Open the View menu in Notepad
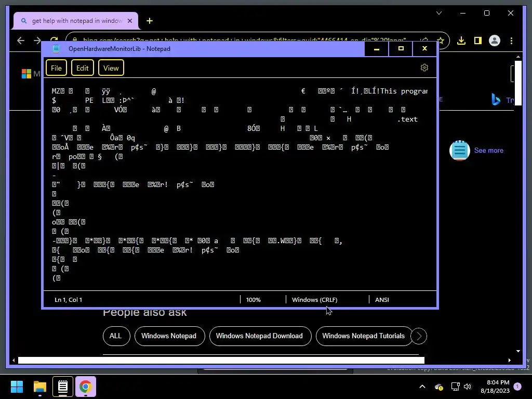Screen dimensions: 532x399 coord(111,68)
